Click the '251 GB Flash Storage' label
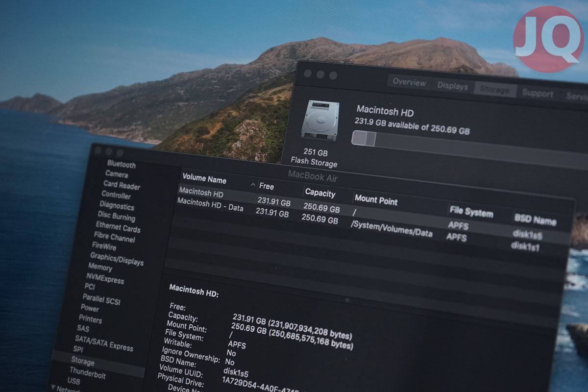This screenshot has height=392, width=588. pyautogui.click(x=314, y=158)
